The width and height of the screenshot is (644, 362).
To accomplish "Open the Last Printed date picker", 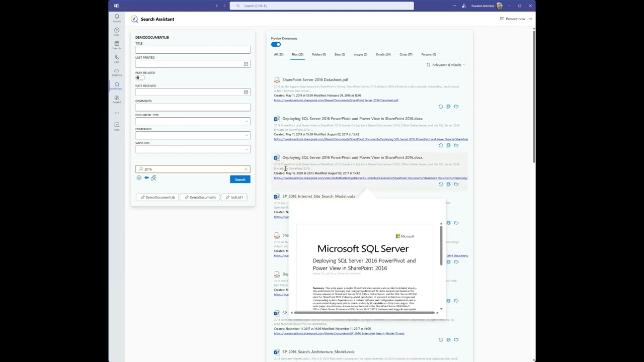I will 246,64.
